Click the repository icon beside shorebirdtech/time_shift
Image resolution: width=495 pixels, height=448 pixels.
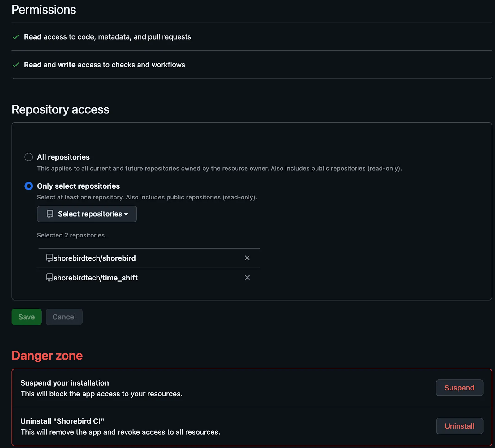[x=49, y=278]
